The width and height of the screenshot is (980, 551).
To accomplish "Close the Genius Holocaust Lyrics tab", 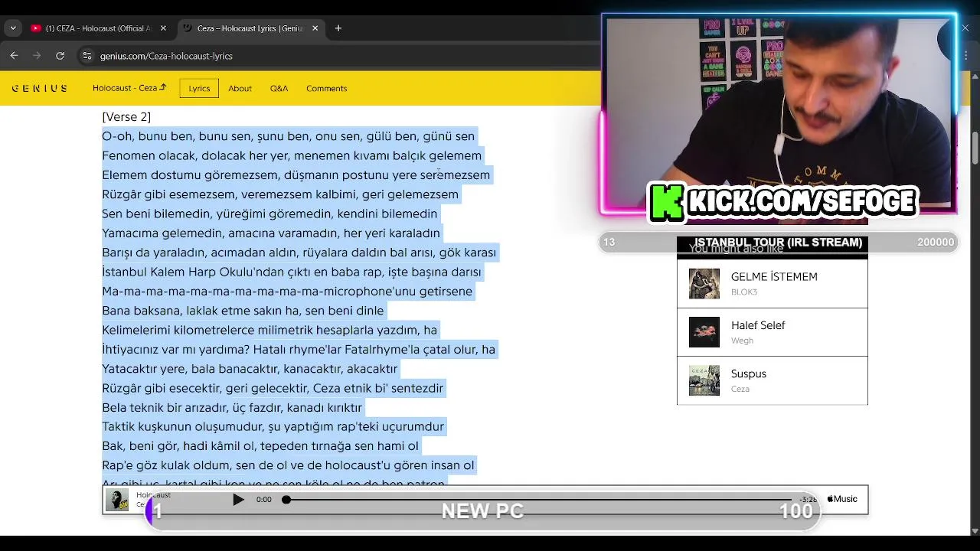I will pyautogui.click(x=315, y=28).
